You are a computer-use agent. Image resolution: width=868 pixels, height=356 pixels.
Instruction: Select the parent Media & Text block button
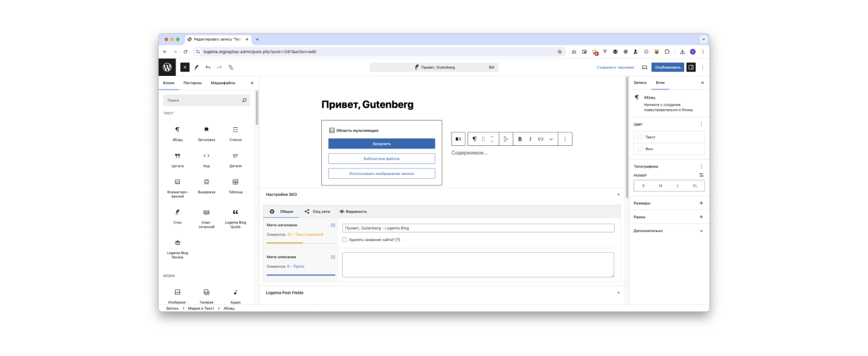click(x=459, y=139)
